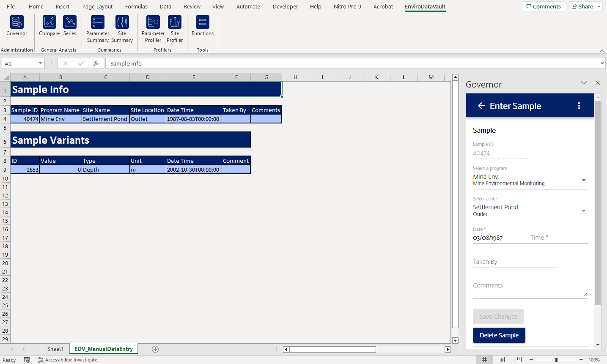Open Governor pane options chevron
Image resolution: width=607 pixels, height=364 pixels.
click(x=584, y=83)
